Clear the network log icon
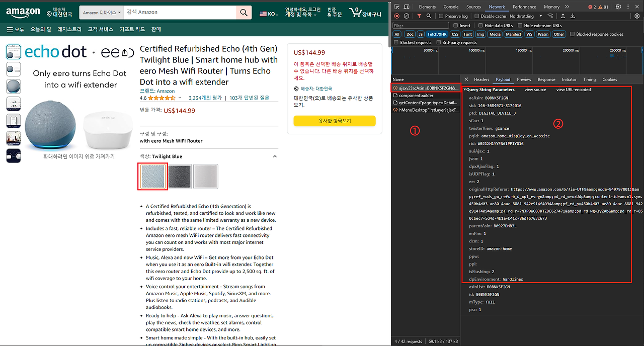Viewport: 644px width, 346px height. click(407, 16)
